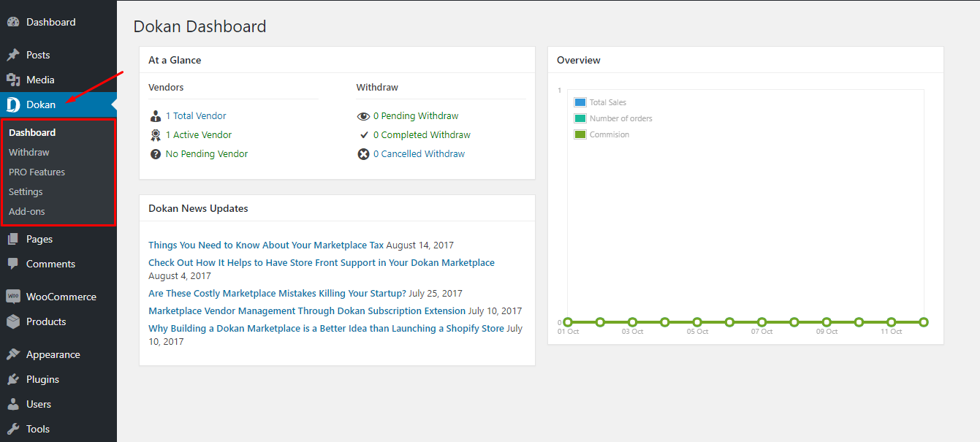
Task: Click the 'Commision' legend label
Action: [x=609, y=134]
